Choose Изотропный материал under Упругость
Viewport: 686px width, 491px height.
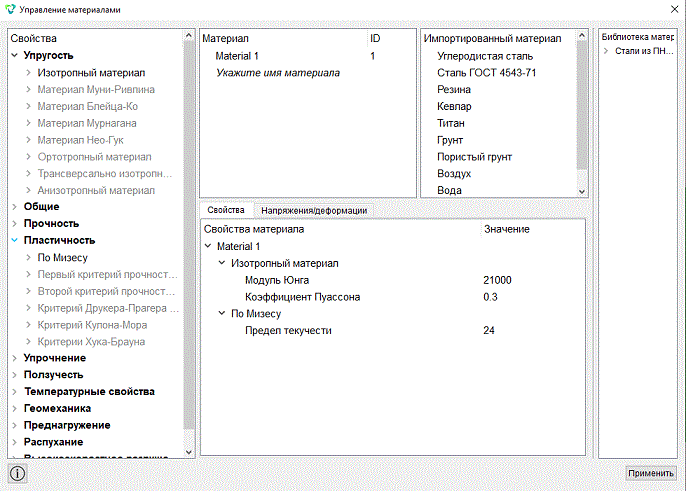click(91, 73)
